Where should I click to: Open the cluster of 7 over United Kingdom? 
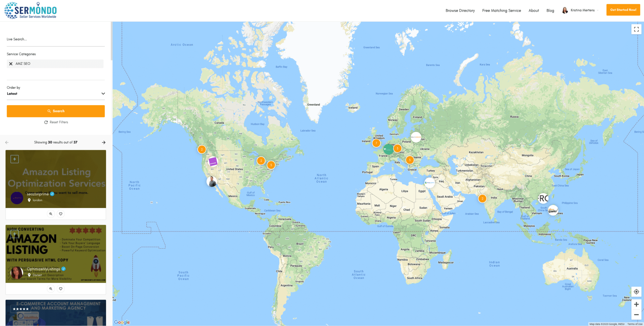coord(376,143)
